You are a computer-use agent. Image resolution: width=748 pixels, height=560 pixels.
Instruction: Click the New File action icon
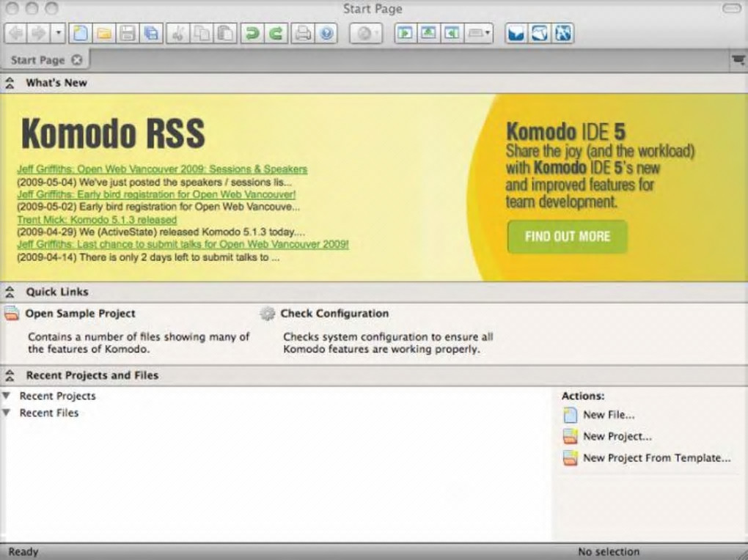click(x=570, y=416)
